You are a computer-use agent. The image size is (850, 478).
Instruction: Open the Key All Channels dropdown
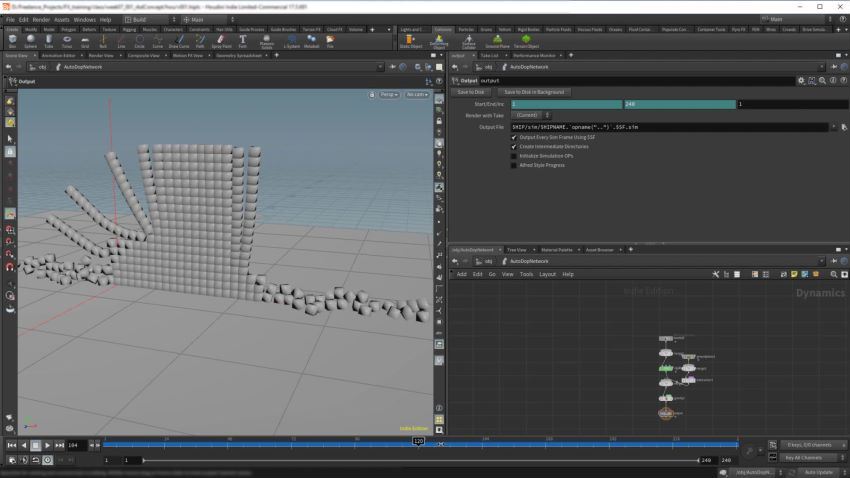813,458
